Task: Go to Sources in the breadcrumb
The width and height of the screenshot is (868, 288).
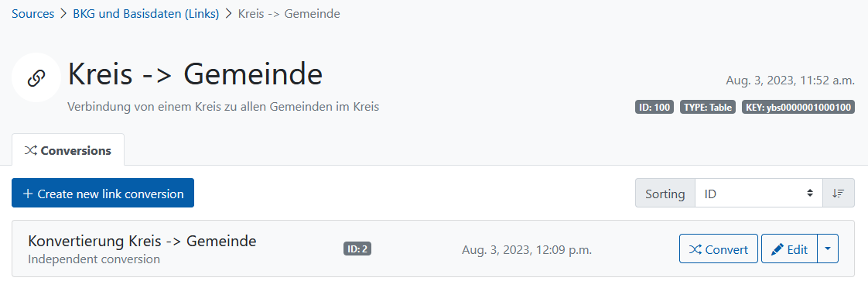Action: coord(33,14)
